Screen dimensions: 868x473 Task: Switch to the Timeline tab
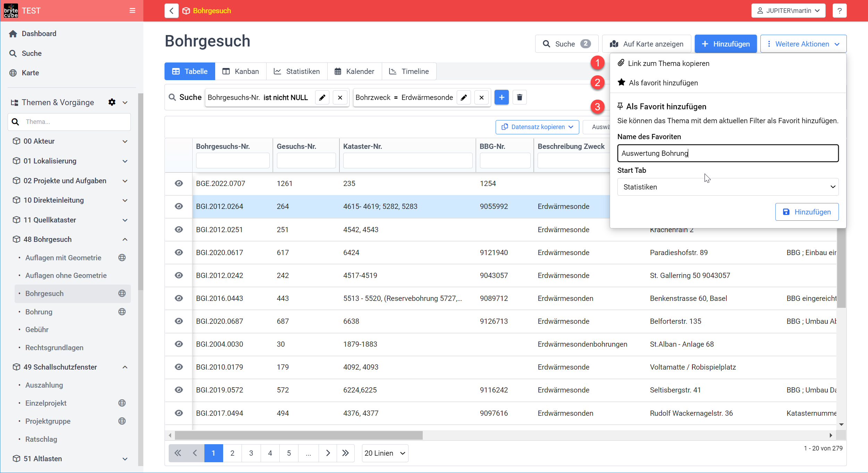409,71
